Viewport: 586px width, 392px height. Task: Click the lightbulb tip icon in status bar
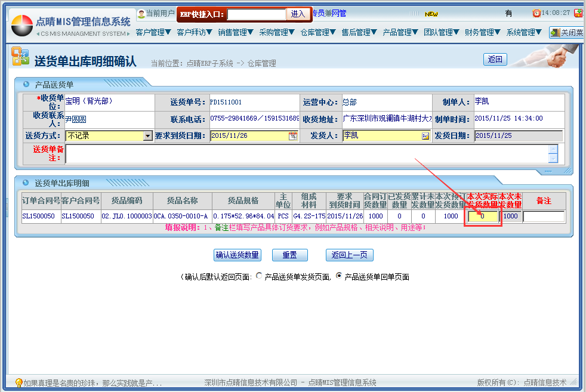pyautogui.click(x=18, y=382)
